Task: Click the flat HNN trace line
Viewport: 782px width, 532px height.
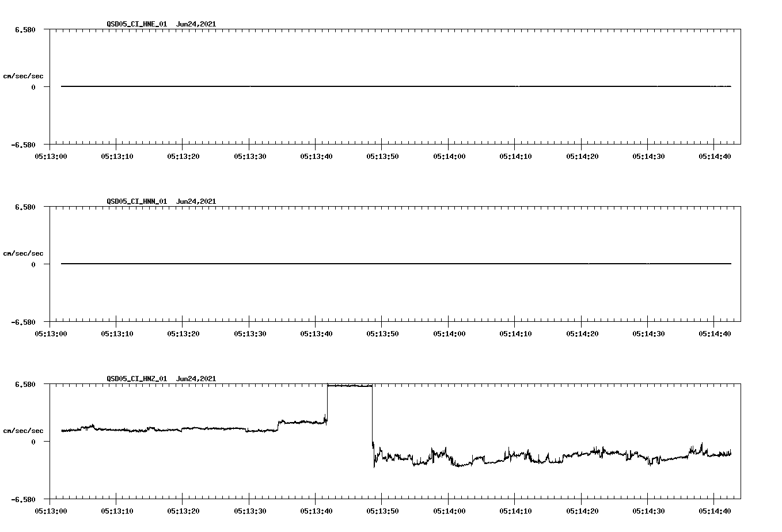Action: point(396,264)
